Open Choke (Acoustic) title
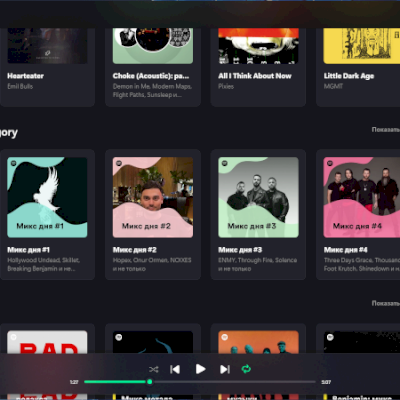This screenshot has height=400, width=400. click(x=151, y=76)
